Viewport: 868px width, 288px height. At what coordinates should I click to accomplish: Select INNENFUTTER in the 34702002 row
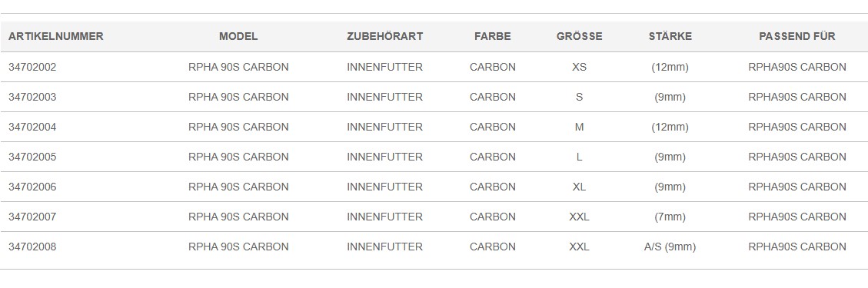click(x=384, y=68)
